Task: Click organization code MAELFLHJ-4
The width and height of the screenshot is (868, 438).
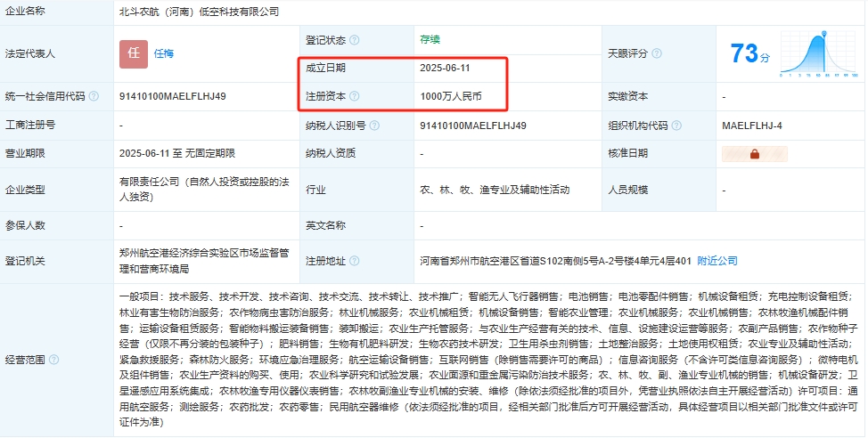Action: pyautogui.click(x=752, y=126)
